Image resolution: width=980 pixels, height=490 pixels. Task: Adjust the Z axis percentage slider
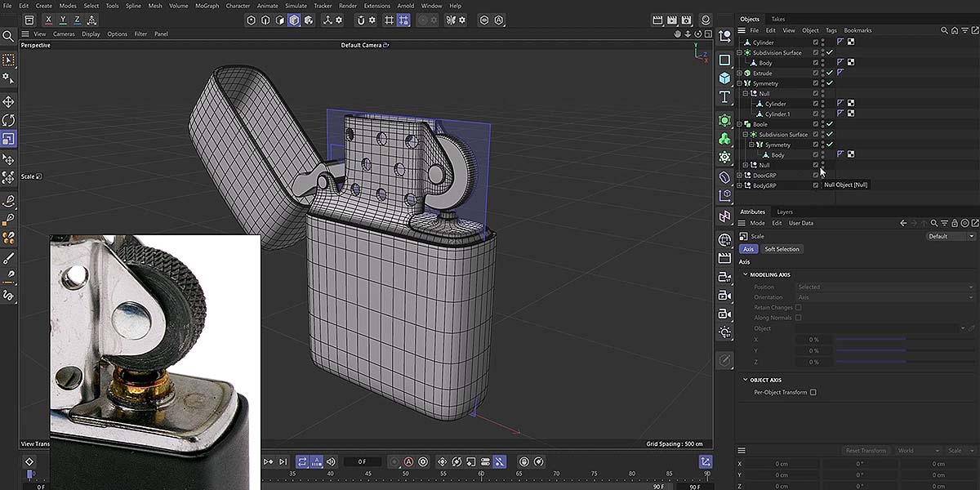pos(905,362)
